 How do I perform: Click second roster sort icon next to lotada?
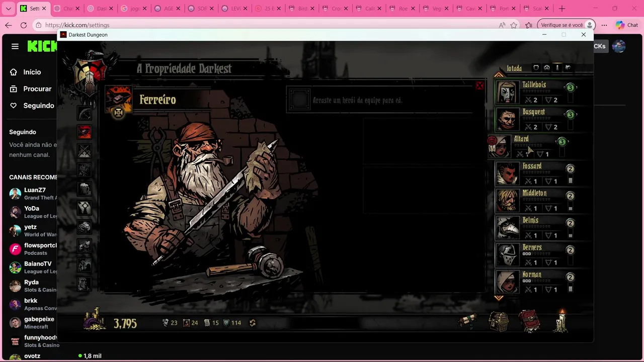[546, 67]
